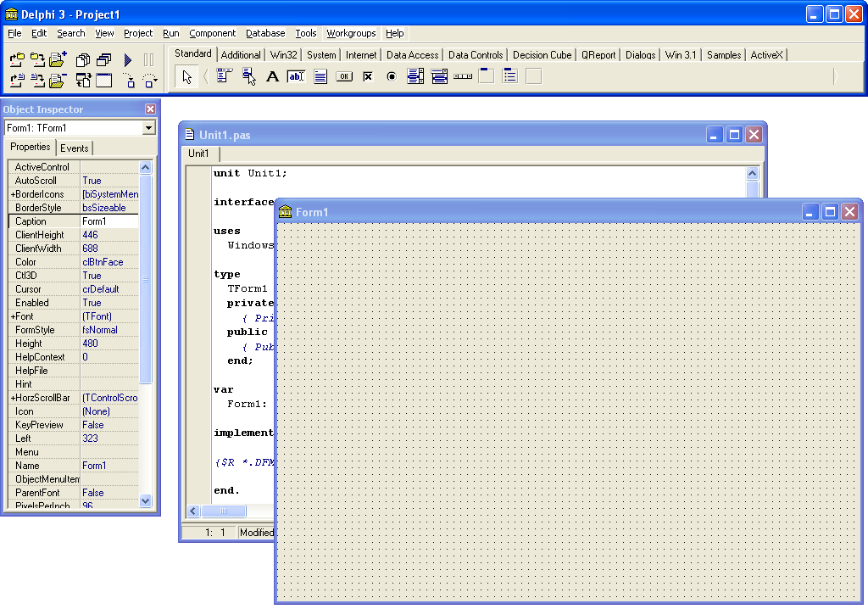The image size is (868, 609).
Task: Run the project with the blue arrow
Action: 128,60
